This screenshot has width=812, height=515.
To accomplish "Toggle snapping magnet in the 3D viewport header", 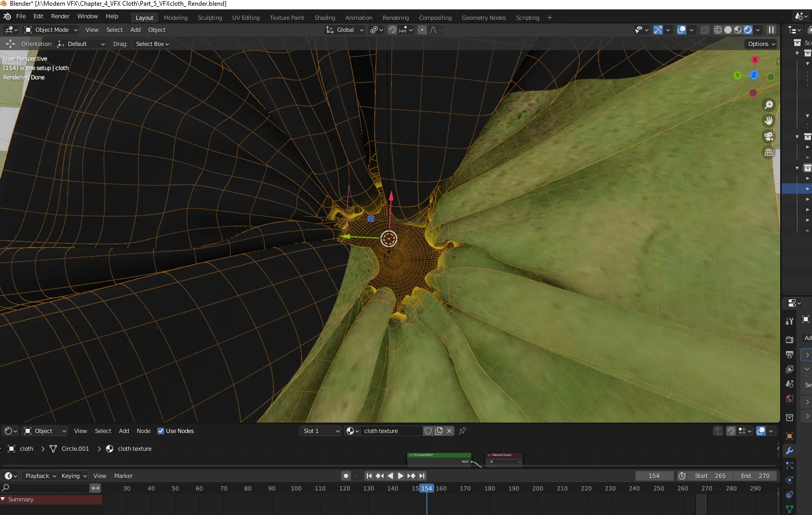I will (x=392, y=30).
